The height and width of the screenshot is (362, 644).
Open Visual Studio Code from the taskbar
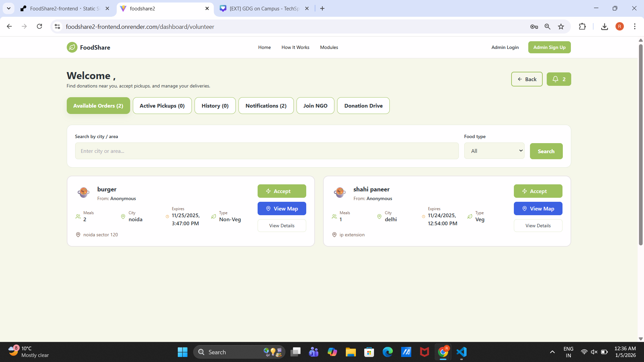pyautogui.click(x=462, y=352)
